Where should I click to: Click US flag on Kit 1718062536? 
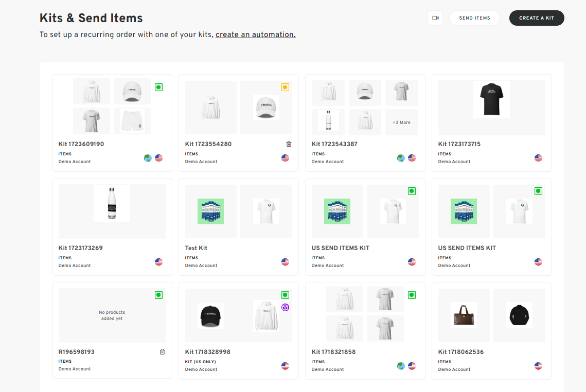click(x=538, y=366)
